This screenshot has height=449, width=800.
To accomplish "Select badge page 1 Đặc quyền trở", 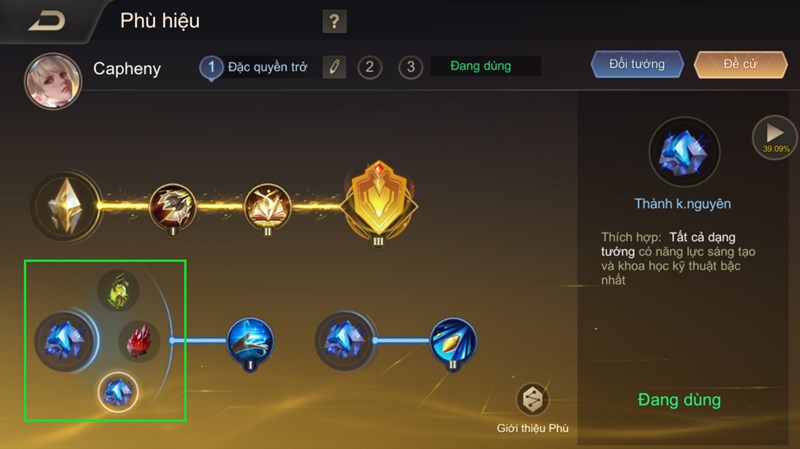I will coord(254,67).
